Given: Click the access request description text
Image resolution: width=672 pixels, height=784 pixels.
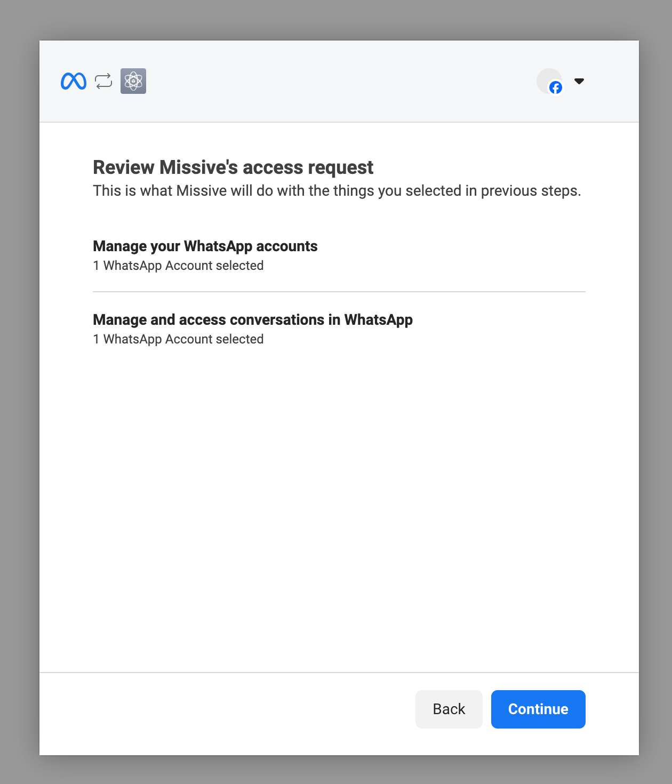Looking at the screenshot, I should coord(337,190).
